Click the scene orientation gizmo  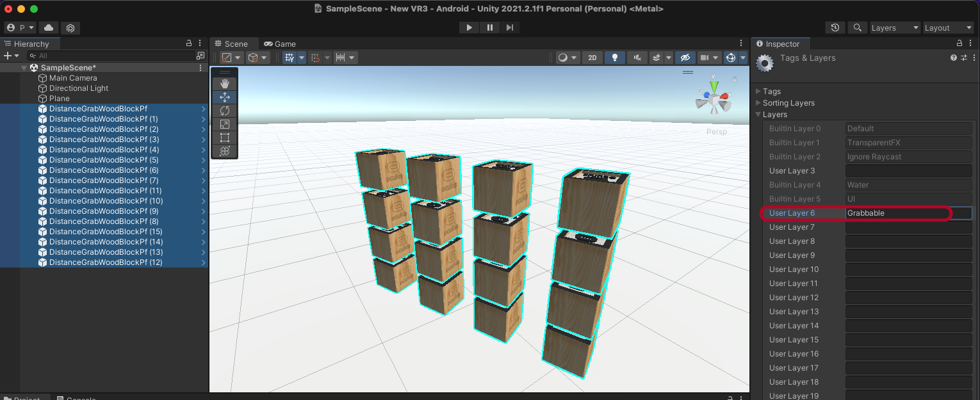point(713,97)
